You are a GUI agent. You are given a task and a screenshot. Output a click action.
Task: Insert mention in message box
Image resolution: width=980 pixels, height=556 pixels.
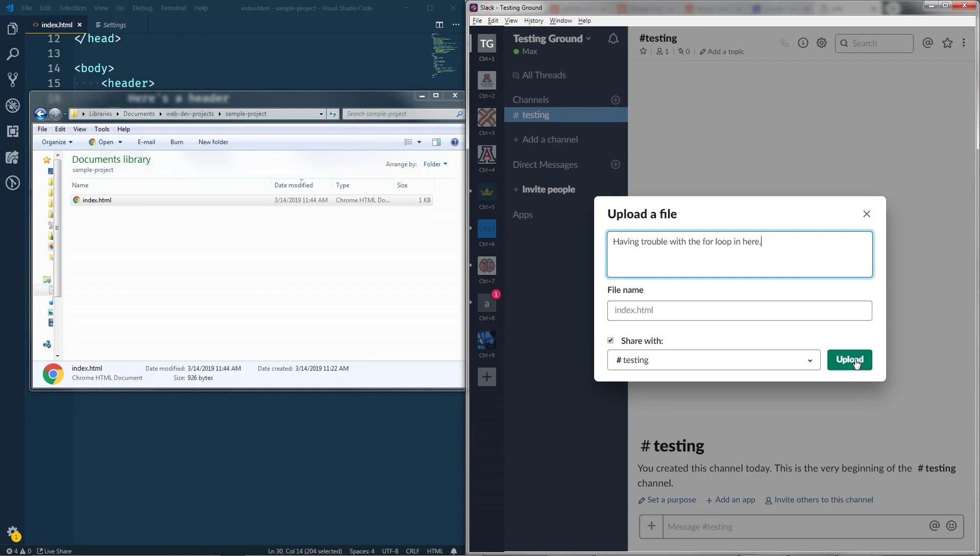pos(934,526)
